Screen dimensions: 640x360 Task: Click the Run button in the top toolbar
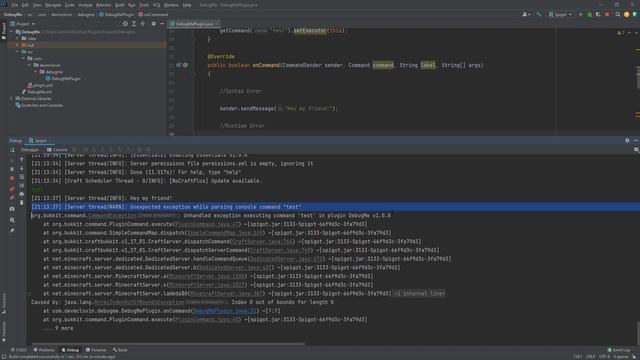click(581, 14)
